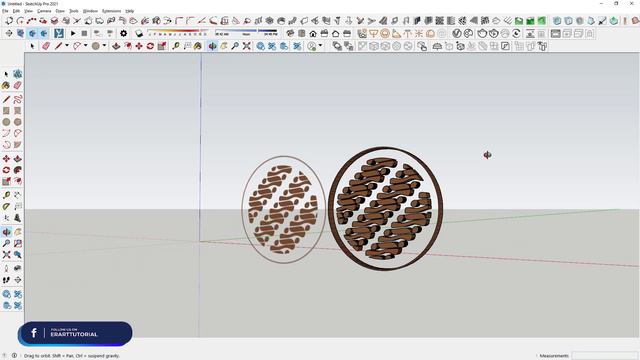This screenshot has width=640, height=360.
Task: Open the View menu
Action: point(28,11)
